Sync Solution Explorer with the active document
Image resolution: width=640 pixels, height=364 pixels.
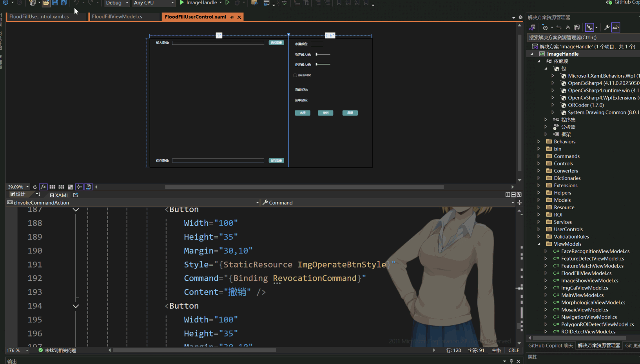(559, 27)
